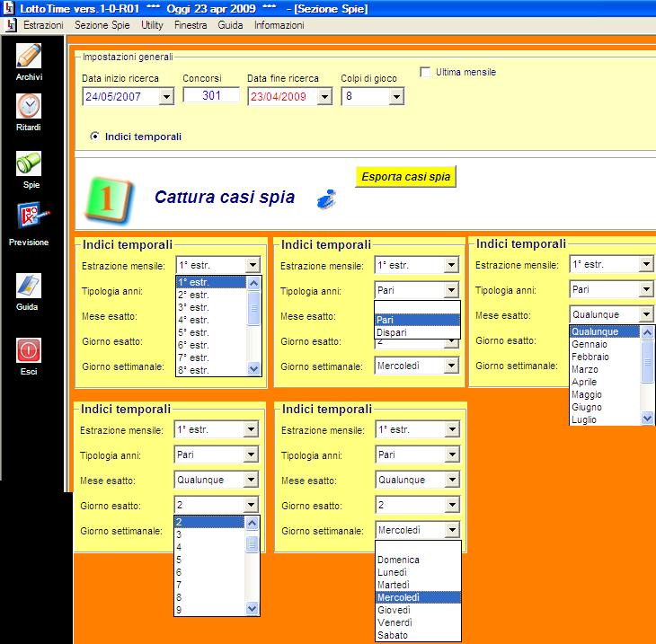Screen dimensions: 656x644
Task: Open the Previsione icon in sidebar
Action: pos(32,216)
